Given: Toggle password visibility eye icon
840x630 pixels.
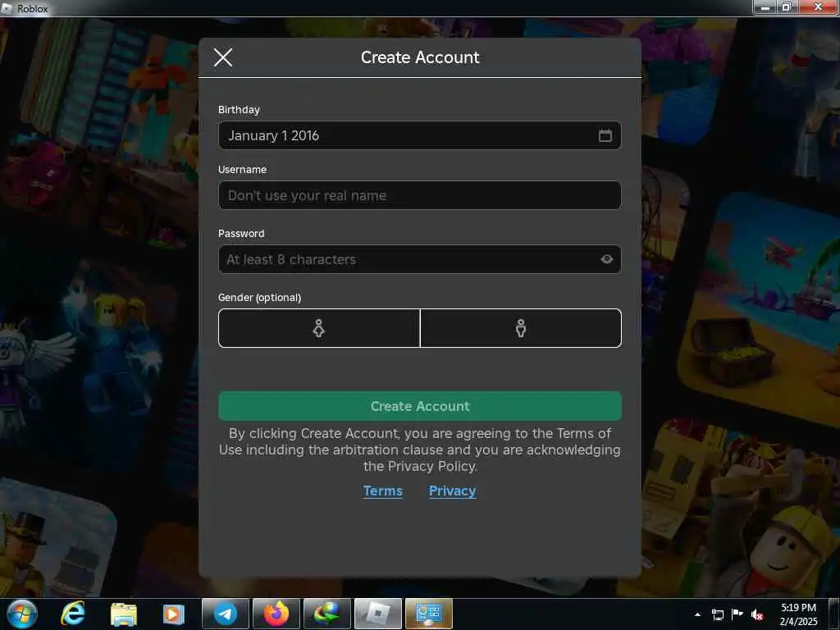Looking at the screenshot, I should pos(606,259).
